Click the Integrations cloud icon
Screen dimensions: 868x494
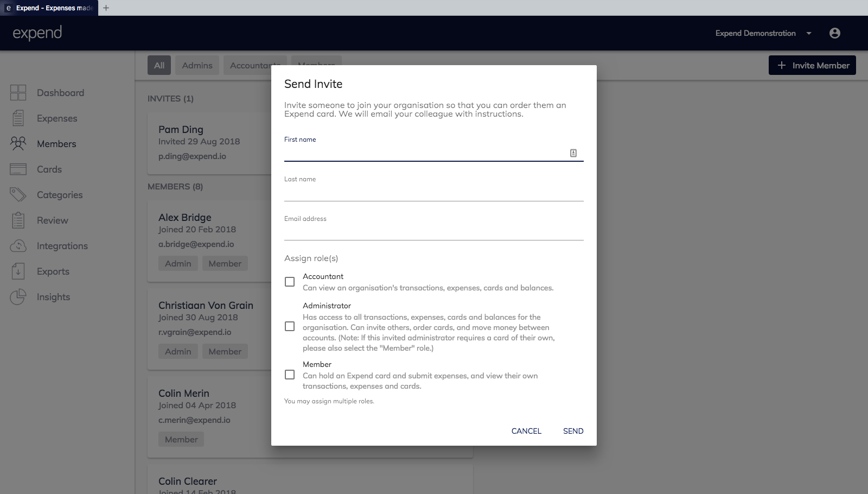click(x=18, y=246)
